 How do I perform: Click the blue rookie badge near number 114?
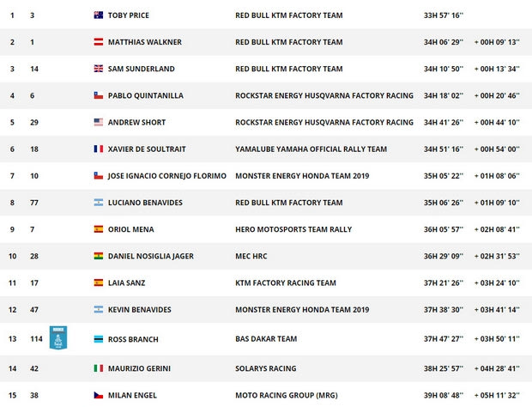[x=59, y=338]
